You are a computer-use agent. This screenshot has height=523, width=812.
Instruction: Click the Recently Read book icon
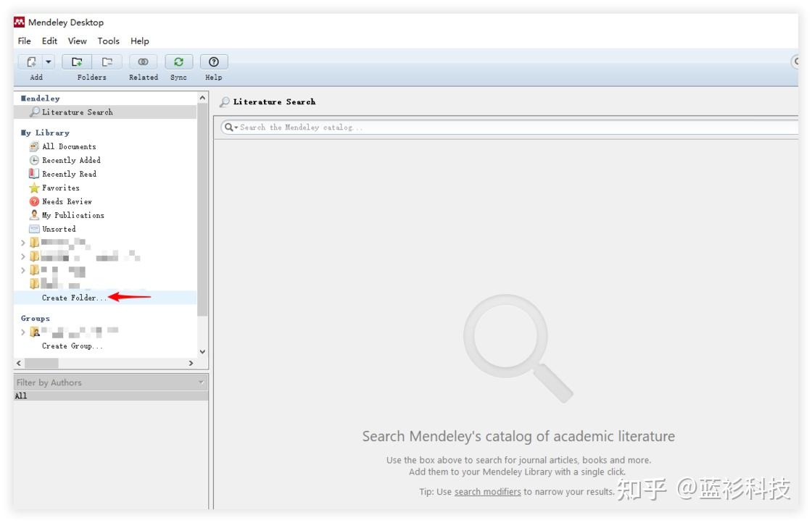[34, 174]
